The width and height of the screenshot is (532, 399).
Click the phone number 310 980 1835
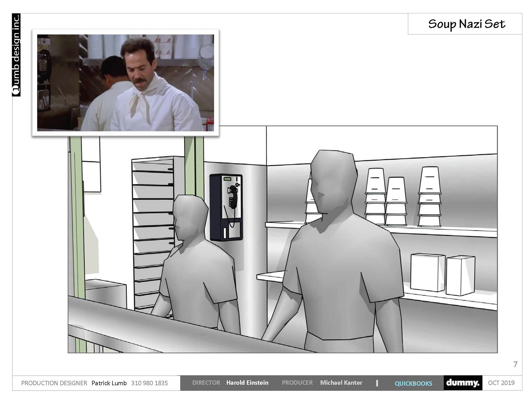[149, 383]
